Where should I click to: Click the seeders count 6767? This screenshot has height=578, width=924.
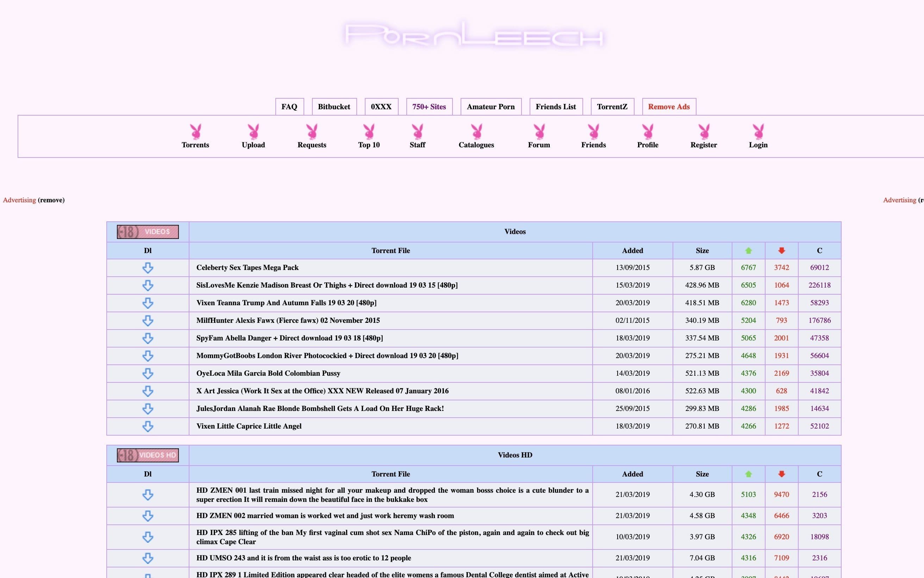[748, 268]
